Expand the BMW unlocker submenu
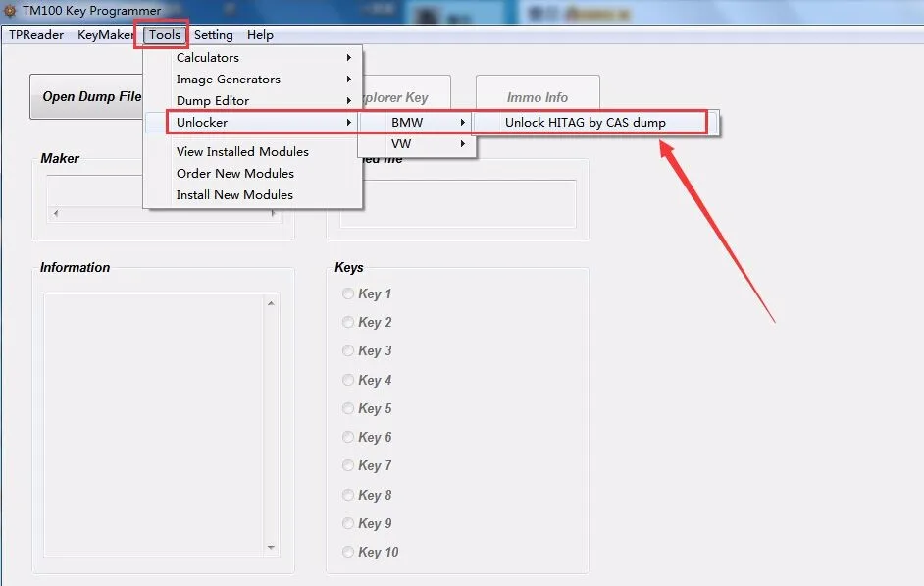This screenshot has height=586, width=924. (417, 122)
